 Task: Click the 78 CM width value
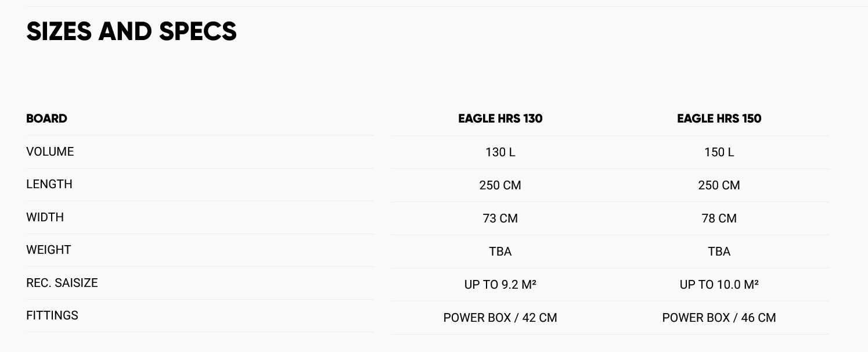click(x=719, y=218)
